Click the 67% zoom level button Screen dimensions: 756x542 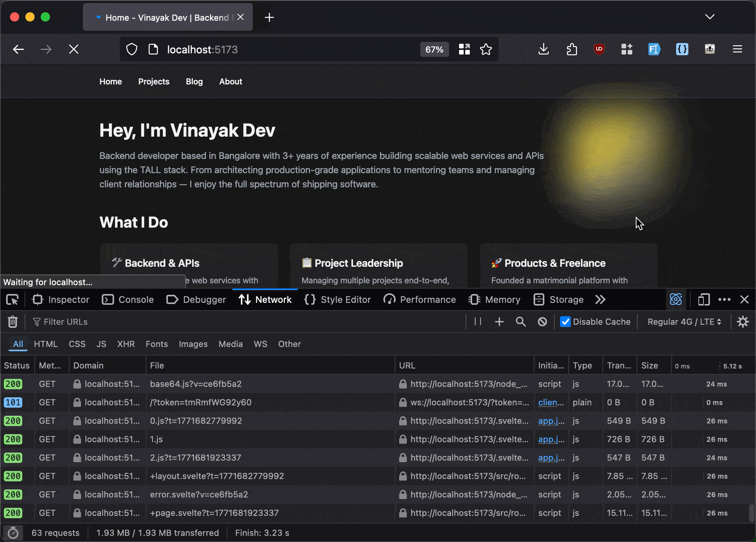[x=434, y=49]
